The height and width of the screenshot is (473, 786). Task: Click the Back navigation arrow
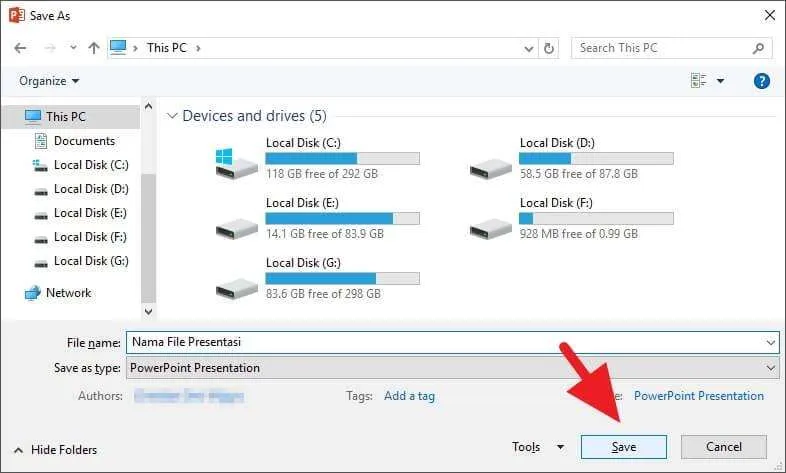coord(20,48)
